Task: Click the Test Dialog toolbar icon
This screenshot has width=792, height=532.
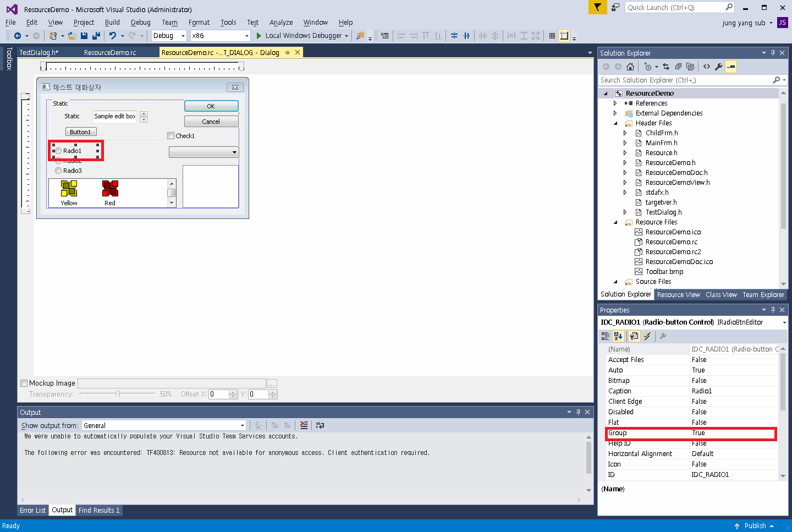Action: pos(385,36)
